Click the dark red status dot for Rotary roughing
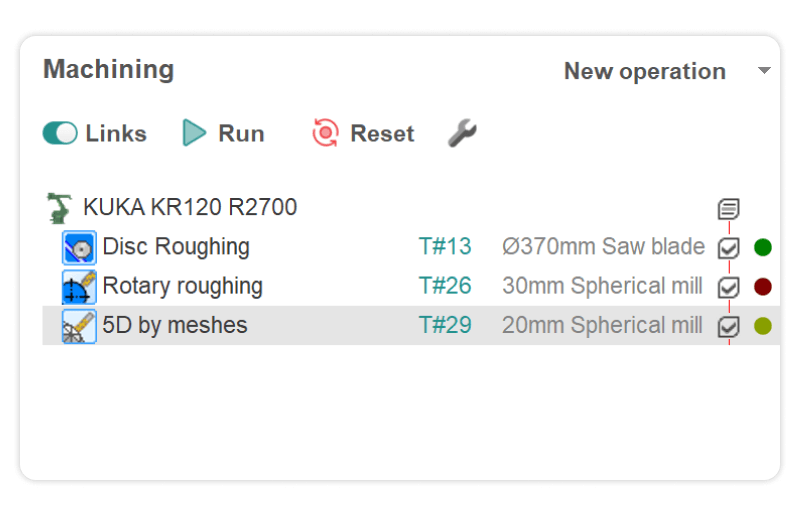 [763, 287]
